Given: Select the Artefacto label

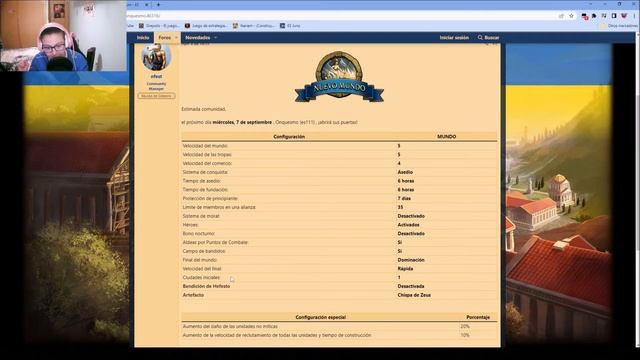Looking at the screenshot, I should pos(193,295).
